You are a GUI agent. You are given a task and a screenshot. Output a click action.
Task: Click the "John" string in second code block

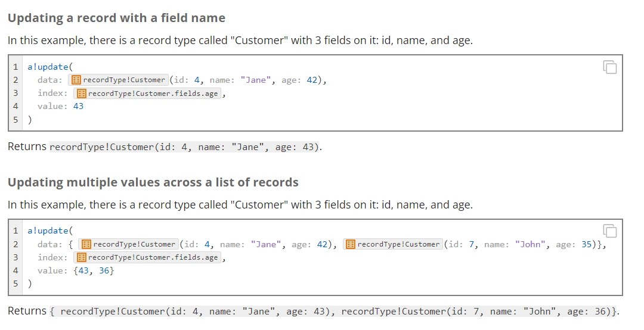(531, 244)
